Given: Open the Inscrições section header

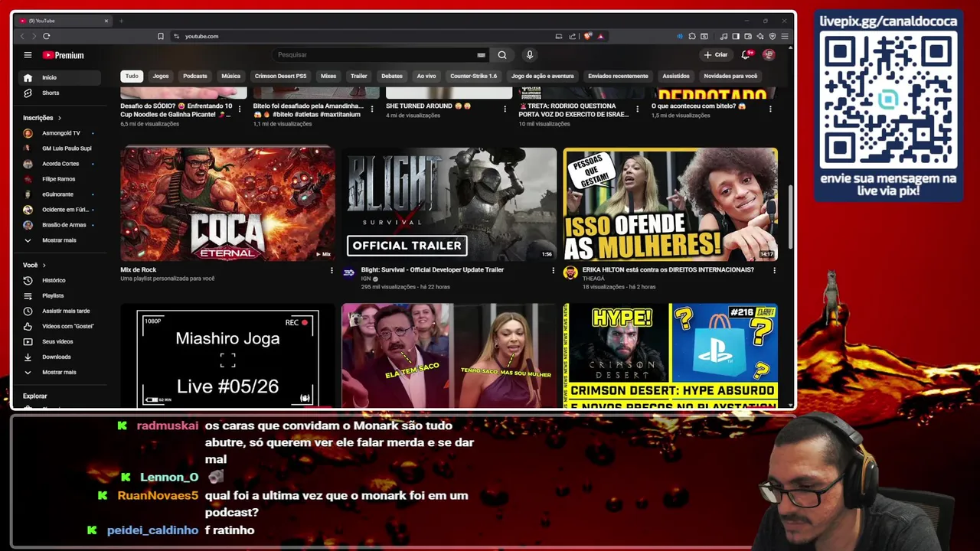Looking at the screenshot, I should [42, 118].
